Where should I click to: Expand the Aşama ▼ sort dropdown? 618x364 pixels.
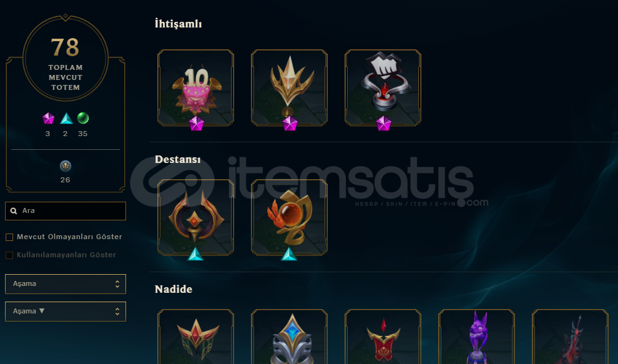coord(66,312)
